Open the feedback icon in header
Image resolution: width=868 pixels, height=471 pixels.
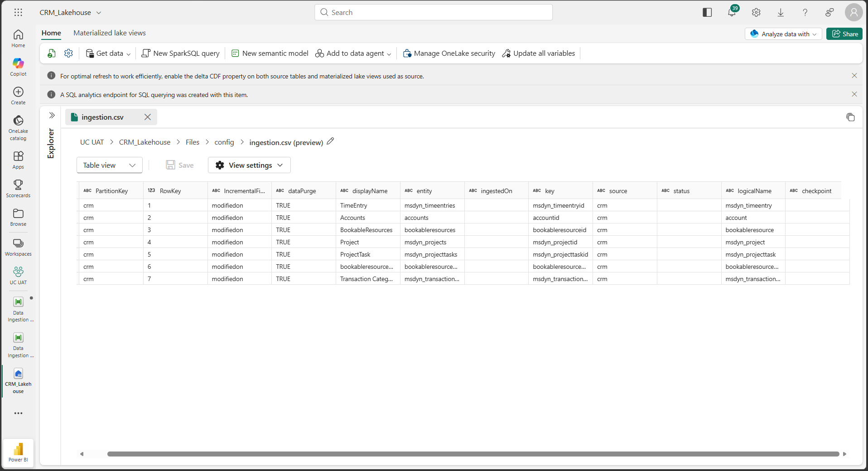point(829,12)
